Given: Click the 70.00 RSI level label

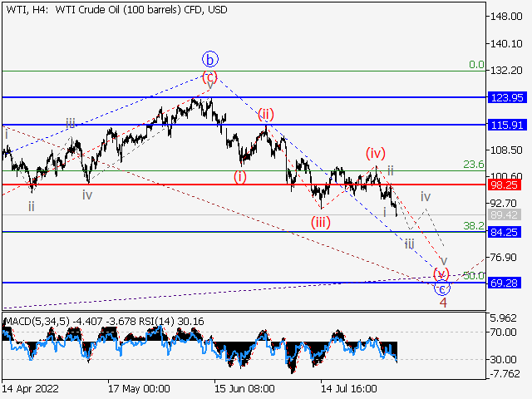Looking at the screenshot, I should click(x=503, y=332).
